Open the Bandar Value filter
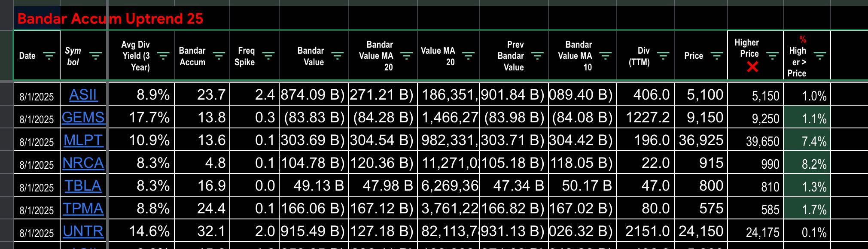 [338, 56]
